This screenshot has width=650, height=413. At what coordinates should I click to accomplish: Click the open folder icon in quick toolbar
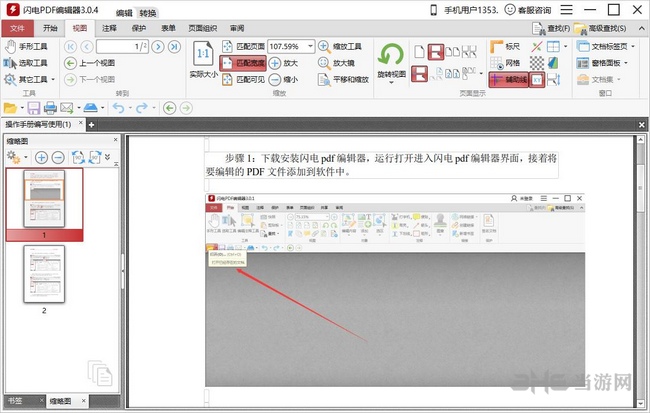coord(10,108)
